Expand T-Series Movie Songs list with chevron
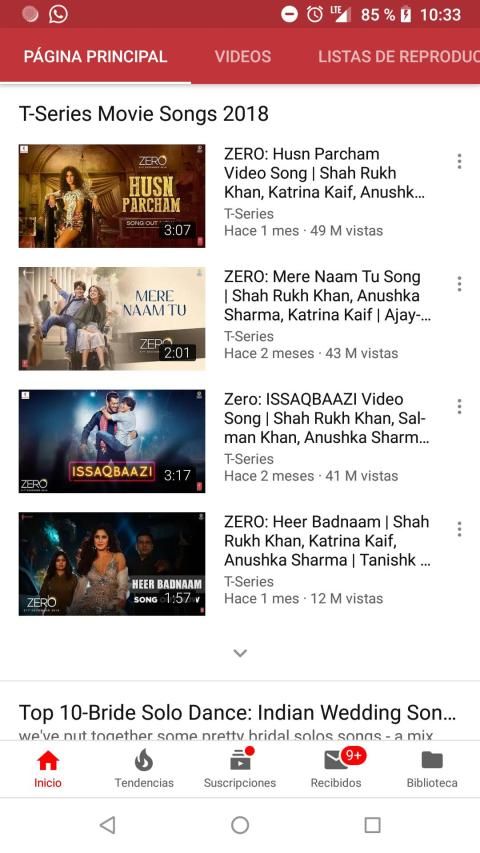The height and width of the screenshot is (853, 480). pyautogui.click(x=240, y=653)
